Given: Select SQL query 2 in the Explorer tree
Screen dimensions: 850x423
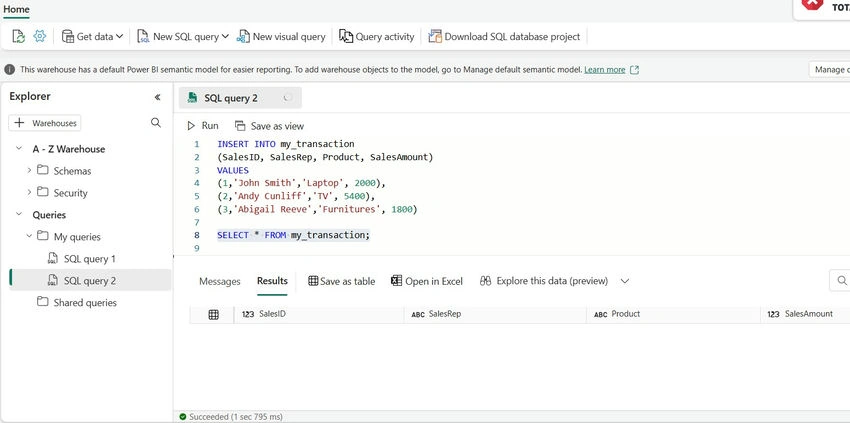Looking at the screenshot, I should click(90, 280).
